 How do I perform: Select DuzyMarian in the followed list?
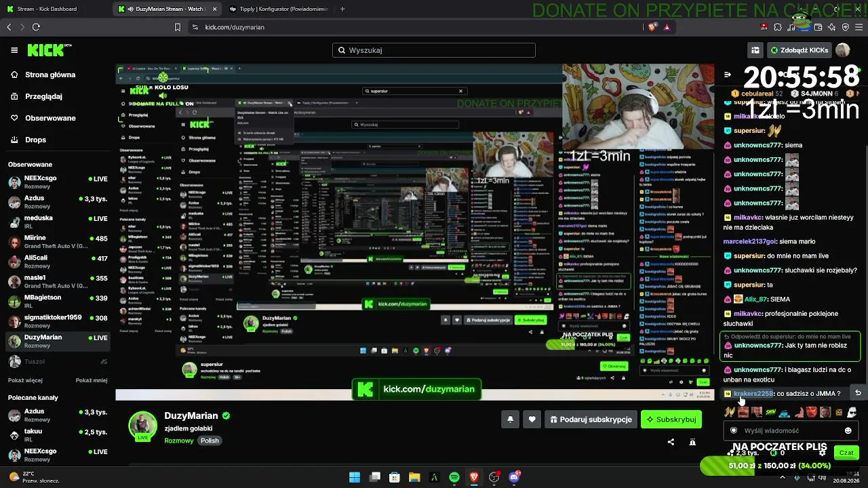click(x=58, y=340)
